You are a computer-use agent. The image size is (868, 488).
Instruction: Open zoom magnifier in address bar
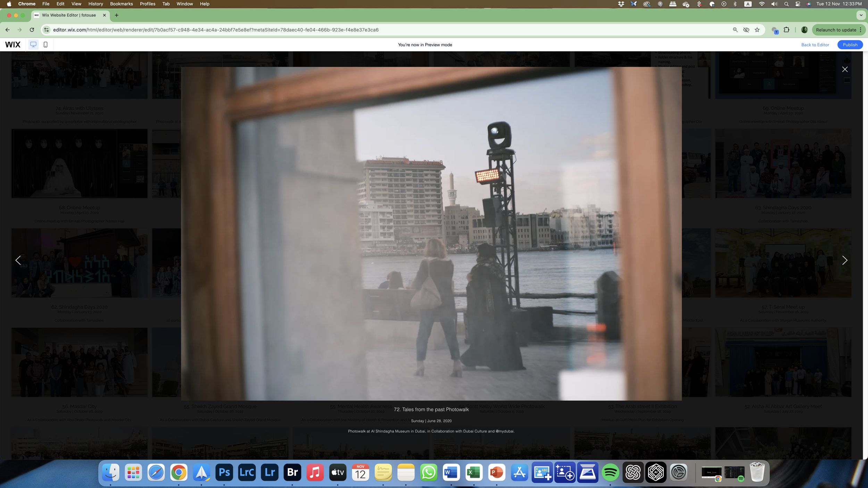click(735, 30)
